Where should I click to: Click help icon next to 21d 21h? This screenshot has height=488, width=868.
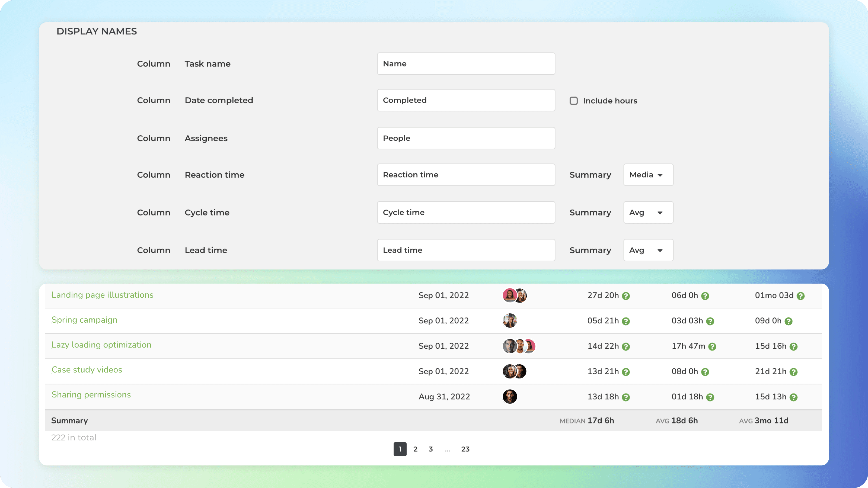pyautogui.click(x=793, y=372)
